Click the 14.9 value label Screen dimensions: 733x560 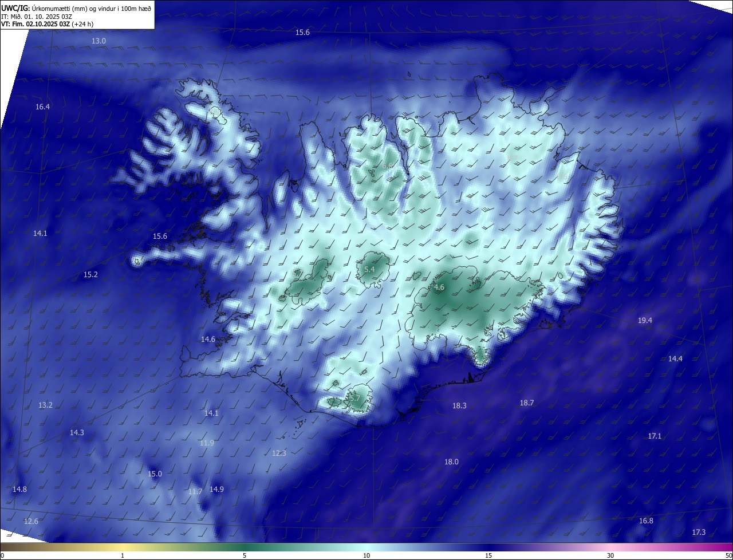[216, 490]
